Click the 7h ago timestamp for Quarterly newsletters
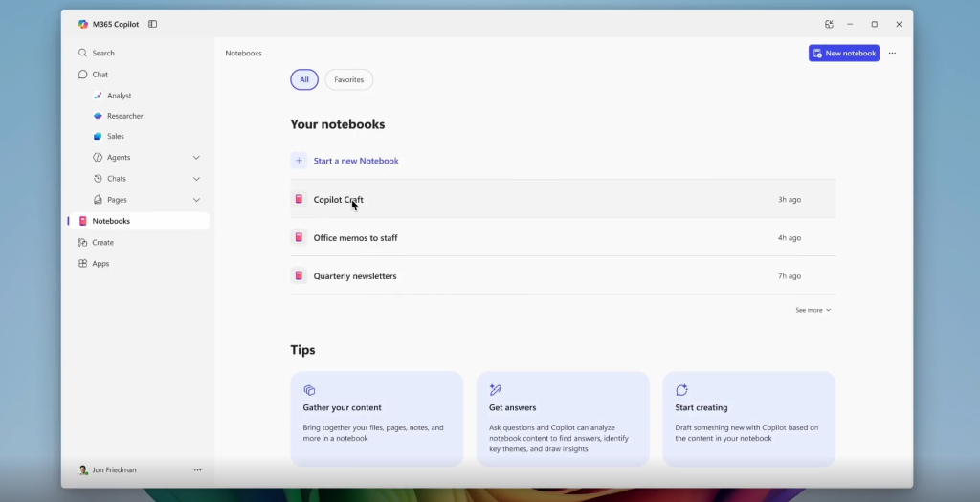This screenshot has width=980, height=502. (790, 276)
